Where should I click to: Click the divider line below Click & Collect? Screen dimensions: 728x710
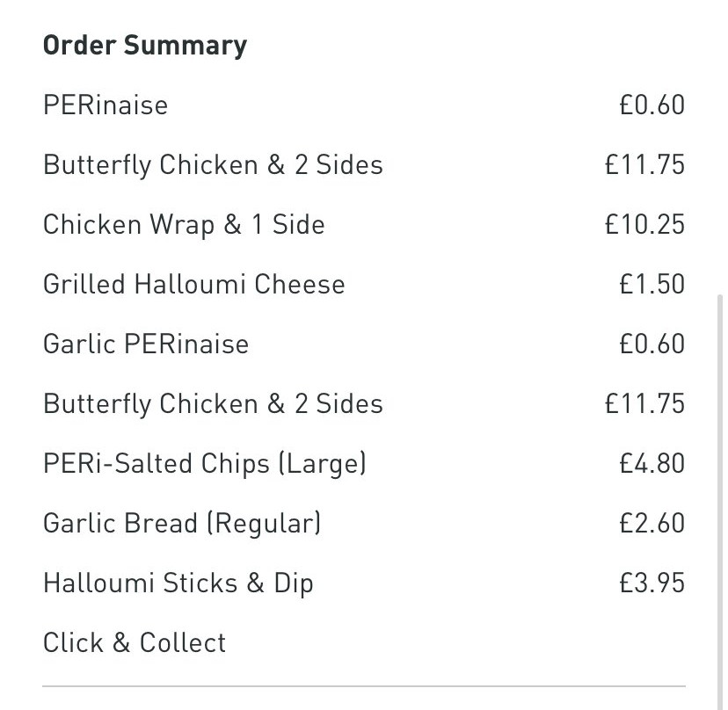[364, 686]
